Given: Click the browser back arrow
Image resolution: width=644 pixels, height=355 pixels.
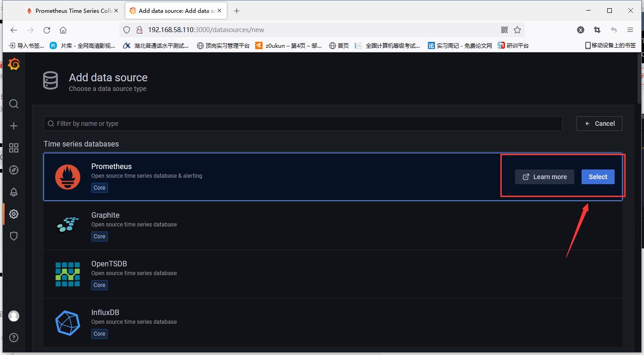Looking at the screenshot, I should (x=14, y=30).
